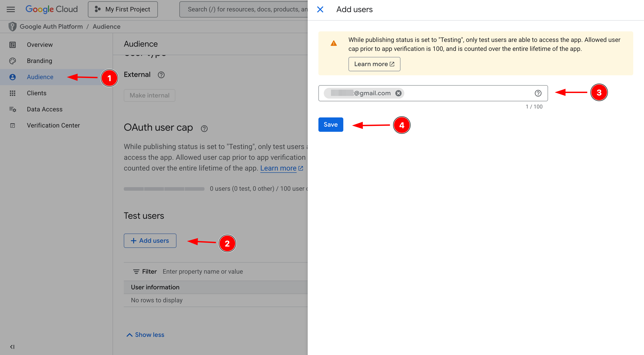Focus the filter property input

tap(202, 272)
